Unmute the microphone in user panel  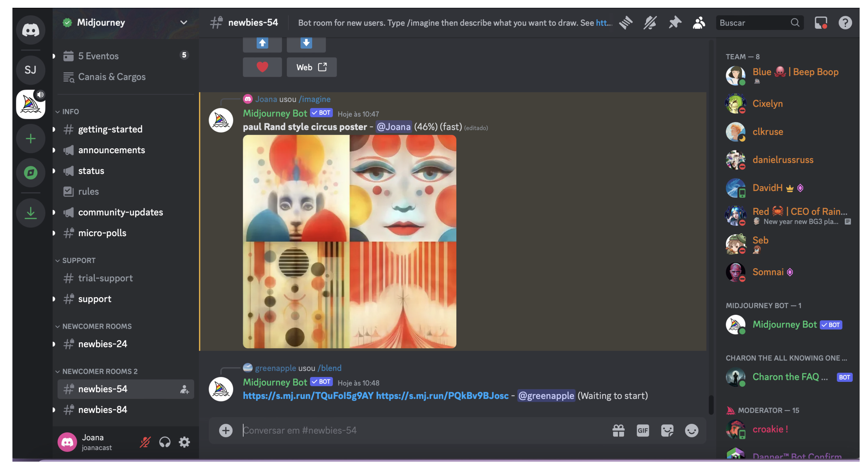[x=145, y=442]
